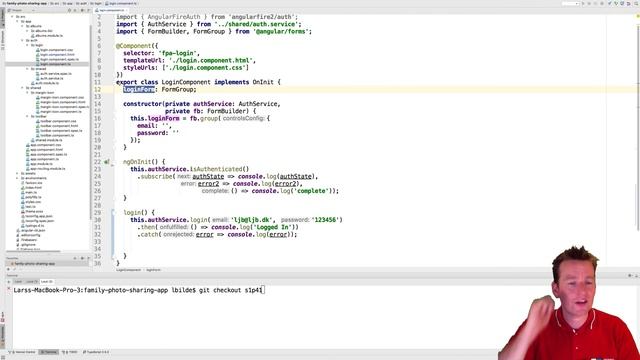Open the run configuration dropdown in top toolbar
The height and width of the screenshot is (360, 640).
[570, 3]
